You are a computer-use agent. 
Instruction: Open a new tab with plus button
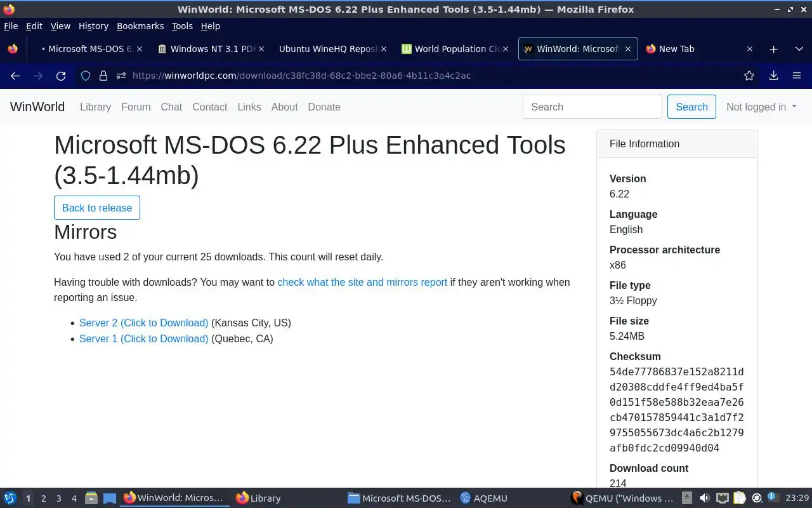coord(773,49)
